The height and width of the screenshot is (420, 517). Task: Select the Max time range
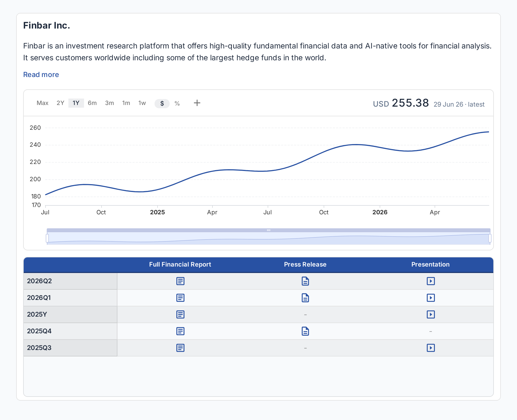pyautogui.click(x=43, y=103)
